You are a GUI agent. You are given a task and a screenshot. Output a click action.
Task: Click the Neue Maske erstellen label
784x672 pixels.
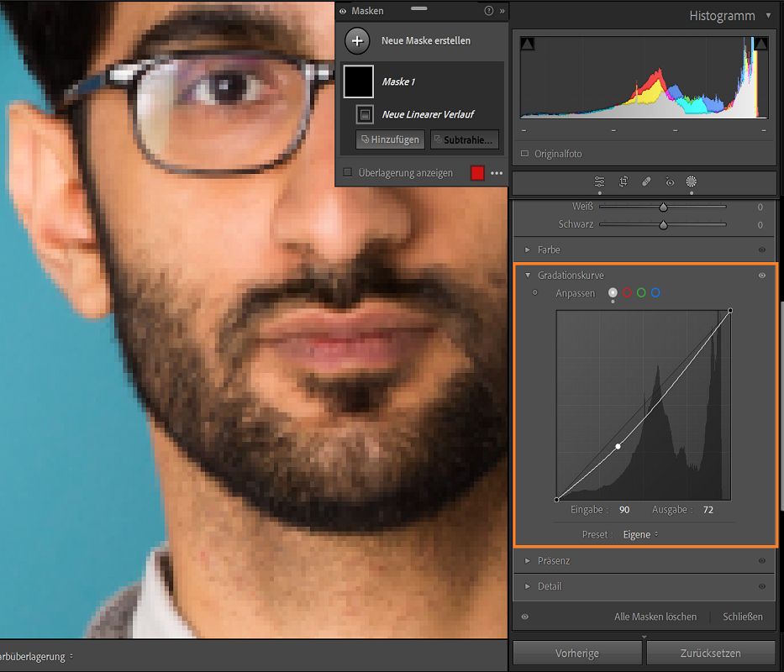425,41
